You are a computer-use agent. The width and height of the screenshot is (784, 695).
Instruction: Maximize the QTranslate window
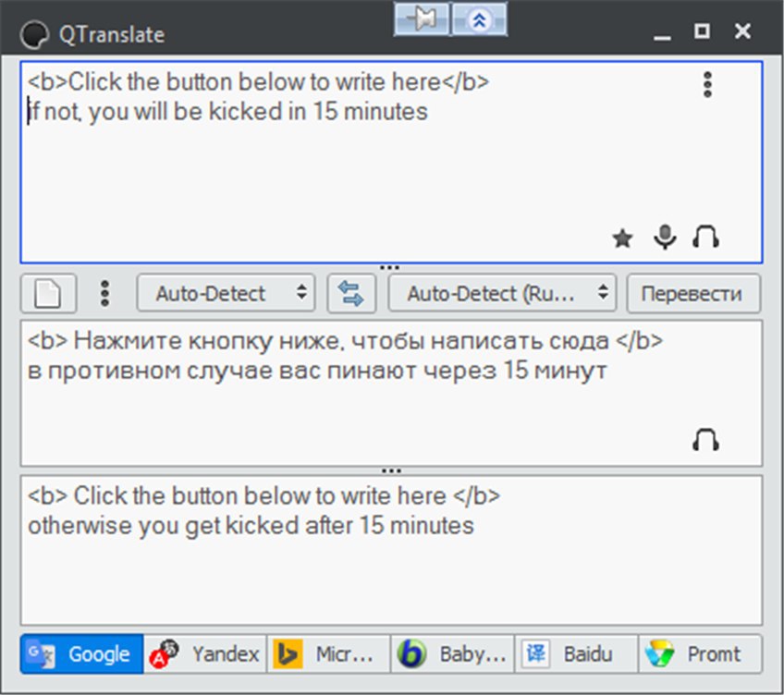tap(702, 31)
